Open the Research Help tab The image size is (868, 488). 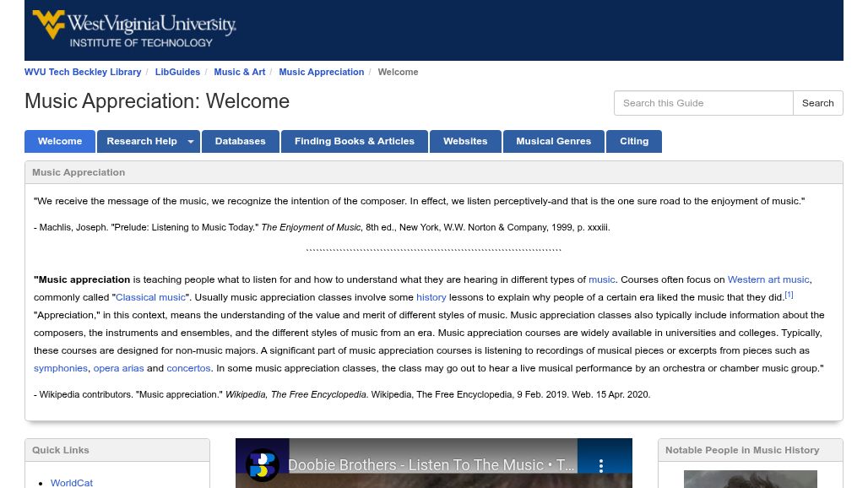tap(142, 142)
